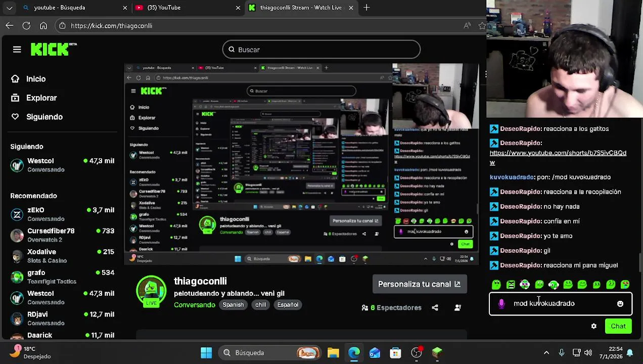The image size is (643, 364).
Task: Open grafo recommended channel
Action: pyautogui.click(x=63, y=277)
